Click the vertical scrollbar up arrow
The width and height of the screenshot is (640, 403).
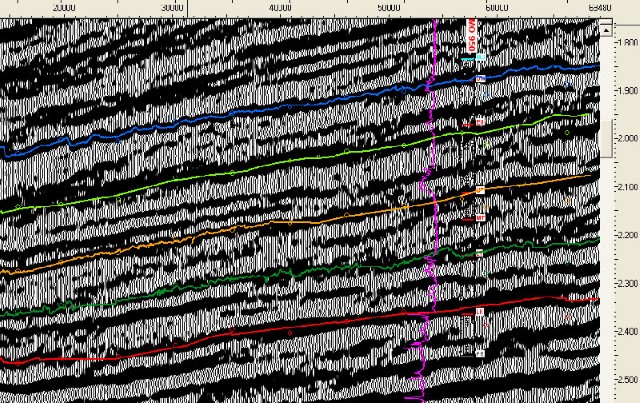point(606,29)
